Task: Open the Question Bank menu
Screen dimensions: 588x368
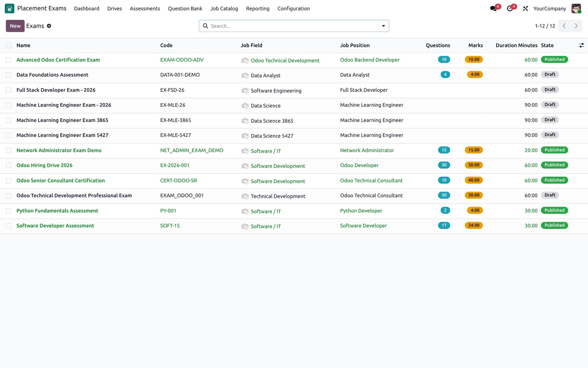Action: [185, 9]
